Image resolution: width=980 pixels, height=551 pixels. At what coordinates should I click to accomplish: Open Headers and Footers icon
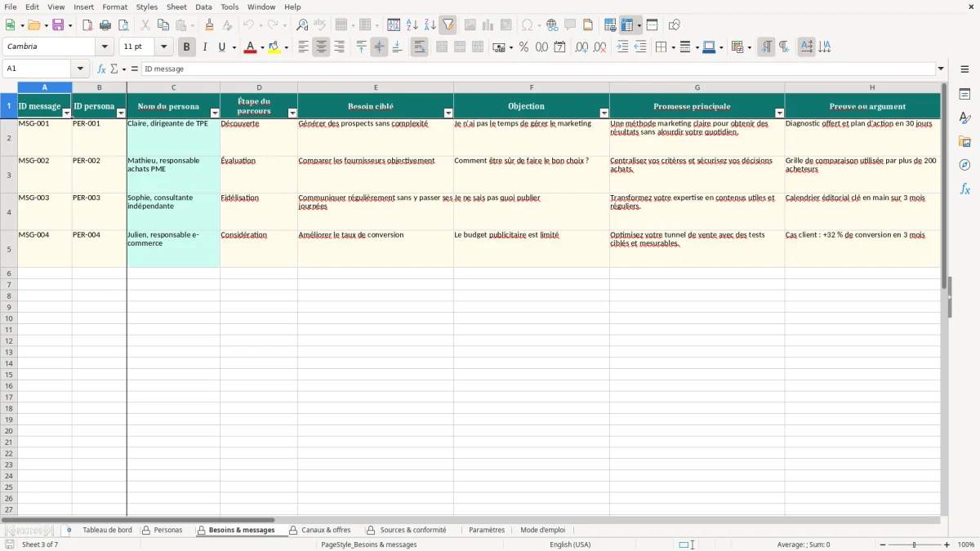(588, 25)
